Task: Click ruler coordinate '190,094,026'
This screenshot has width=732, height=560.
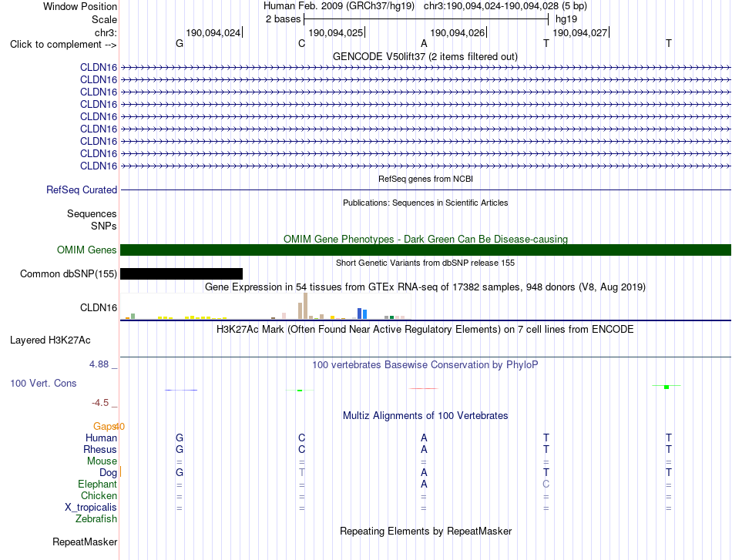Action: (x=458, y=32)
